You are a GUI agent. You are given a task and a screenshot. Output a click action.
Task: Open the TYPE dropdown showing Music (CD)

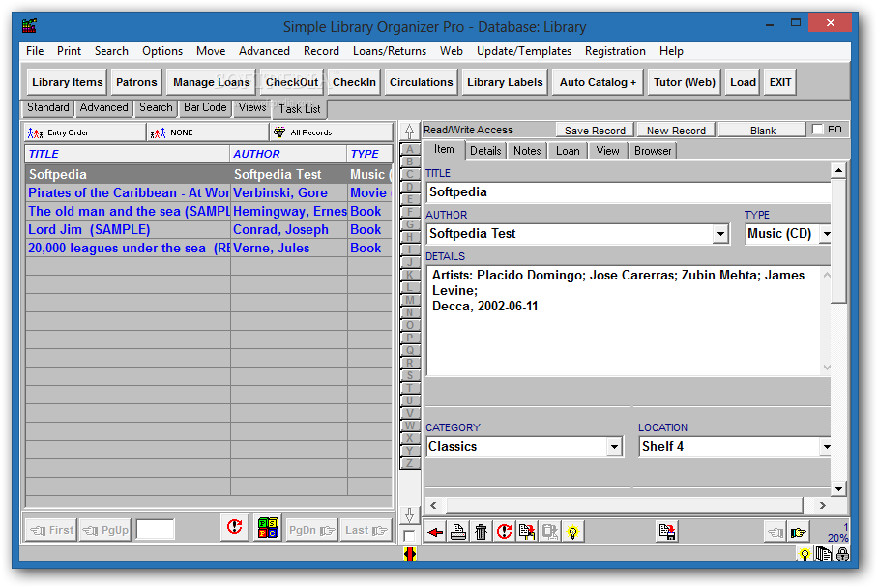coord(827,234)
